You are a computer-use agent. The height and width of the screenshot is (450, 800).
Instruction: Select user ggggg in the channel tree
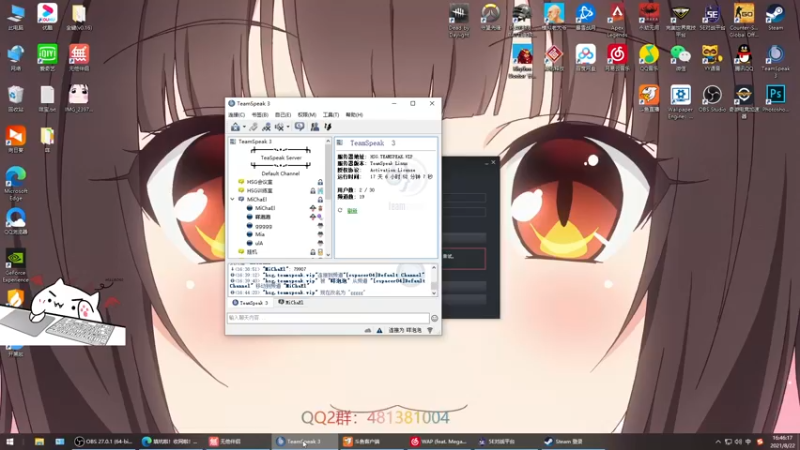point(263,226)
